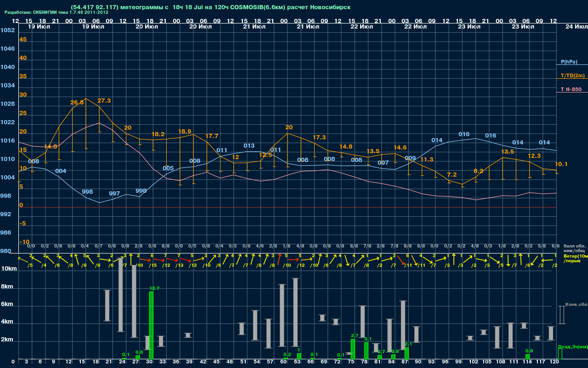Select the 'T H-850' legend label
Viewport: 588px width, 368px height.
(570, 89)
